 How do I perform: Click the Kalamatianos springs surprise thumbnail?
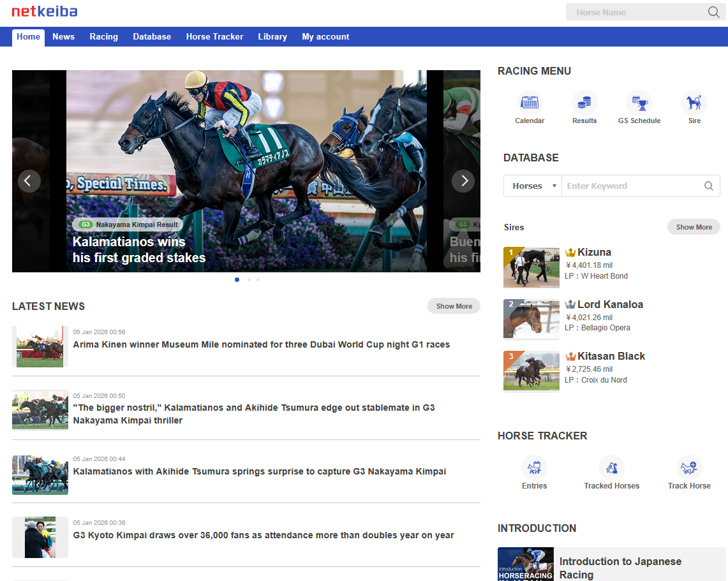(x=40, y=474)
